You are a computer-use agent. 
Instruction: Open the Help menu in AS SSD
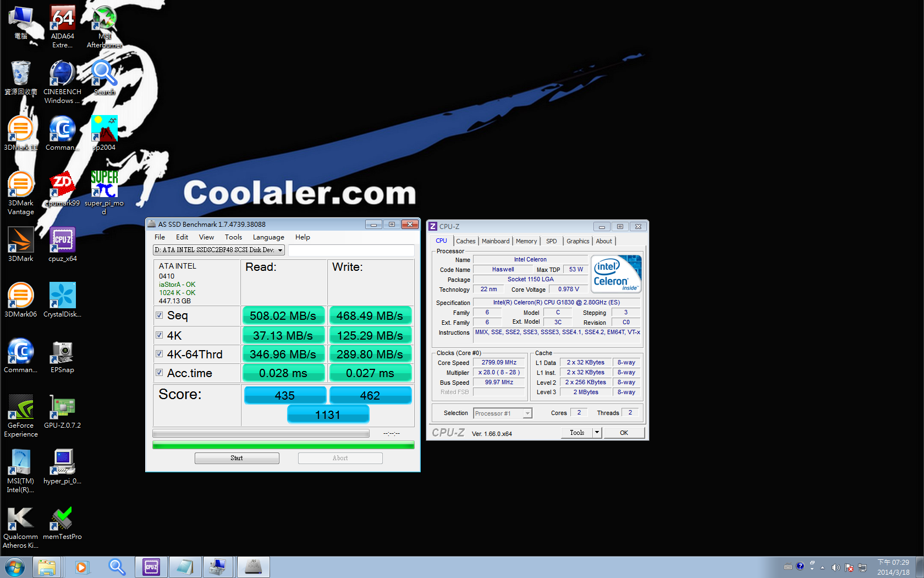(x=302, y=237)
